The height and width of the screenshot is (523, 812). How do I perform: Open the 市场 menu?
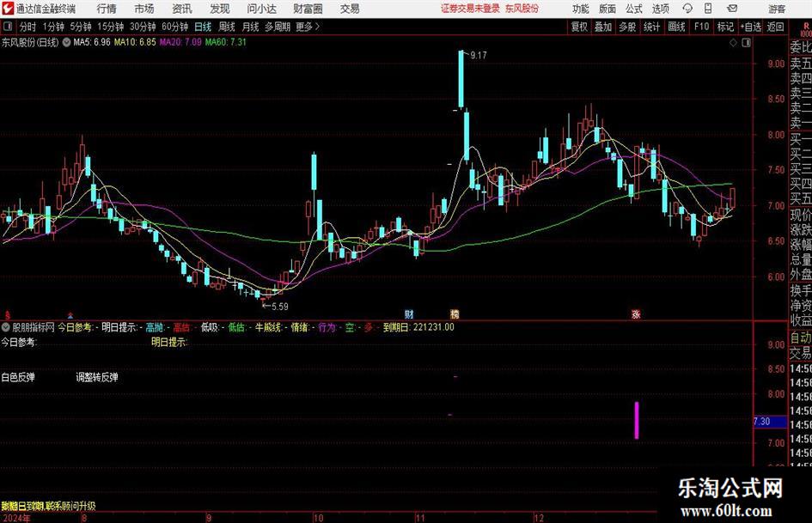[x=144, y=9]
